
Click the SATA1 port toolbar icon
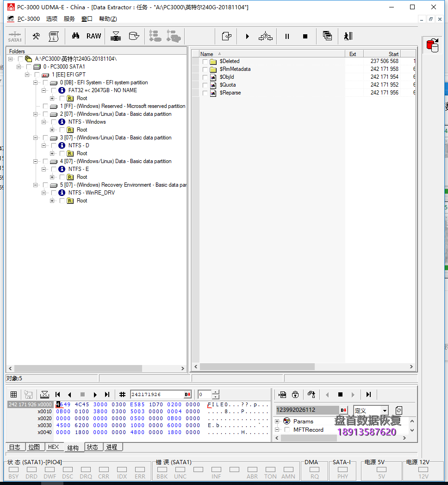(14, 37)
